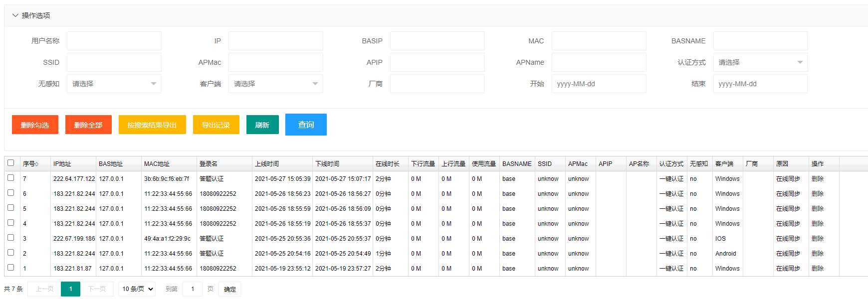The height and width of the screenshot is (299, 868).
Task: Click the 删除全部 button
Action: [88, 125]
